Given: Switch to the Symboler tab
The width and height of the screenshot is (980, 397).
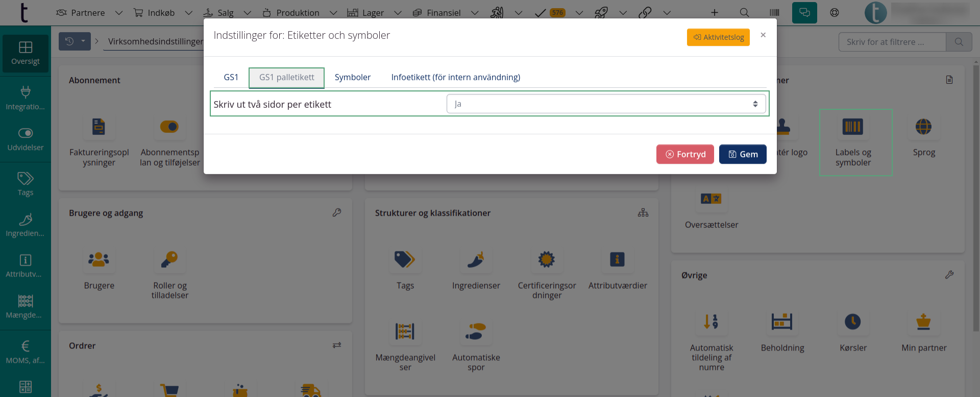Looking at the screenshot, I should click(x=352, y=77).
